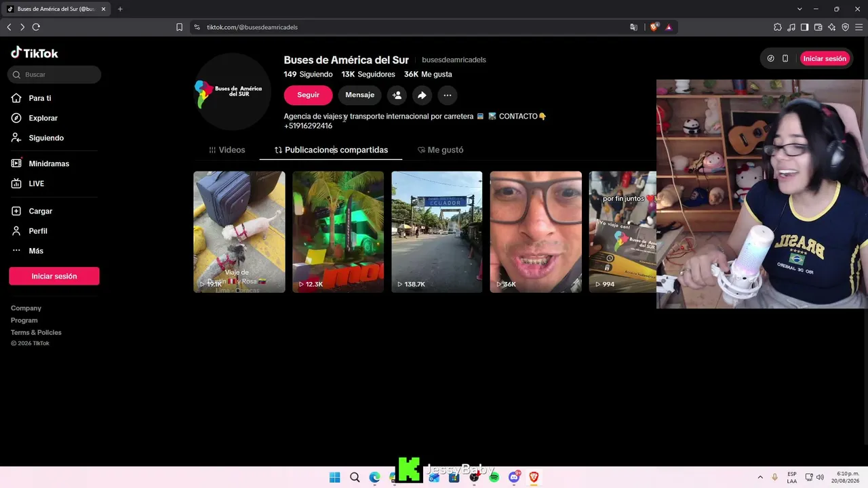Click the profile avatar logo
868x488 pixels.
pos(233,91)
